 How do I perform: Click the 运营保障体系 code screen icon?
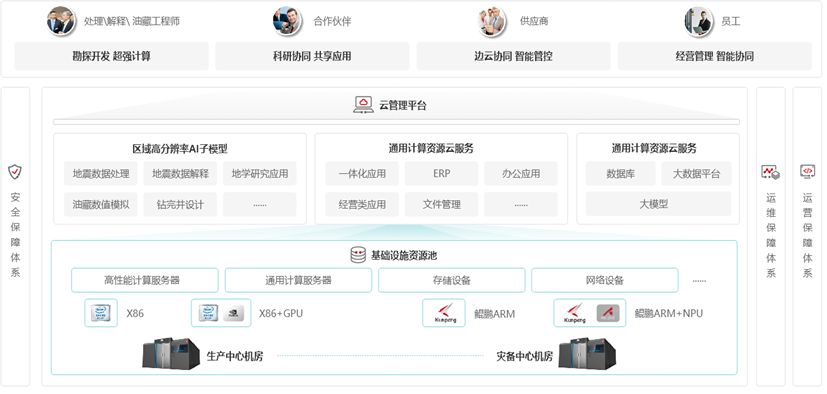click(807, 172)
